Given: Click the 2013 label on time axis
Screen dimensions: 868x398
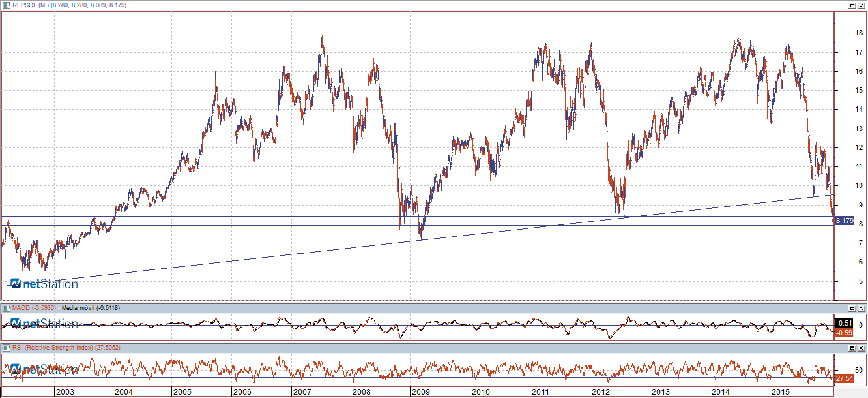Looking at the screenshot, I should point(660,391).
